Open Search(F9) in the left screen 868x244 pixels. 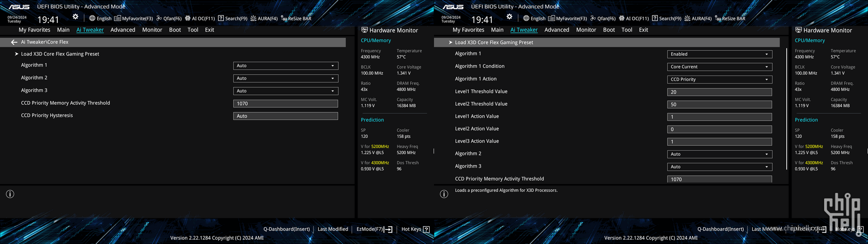pos(232,19)
